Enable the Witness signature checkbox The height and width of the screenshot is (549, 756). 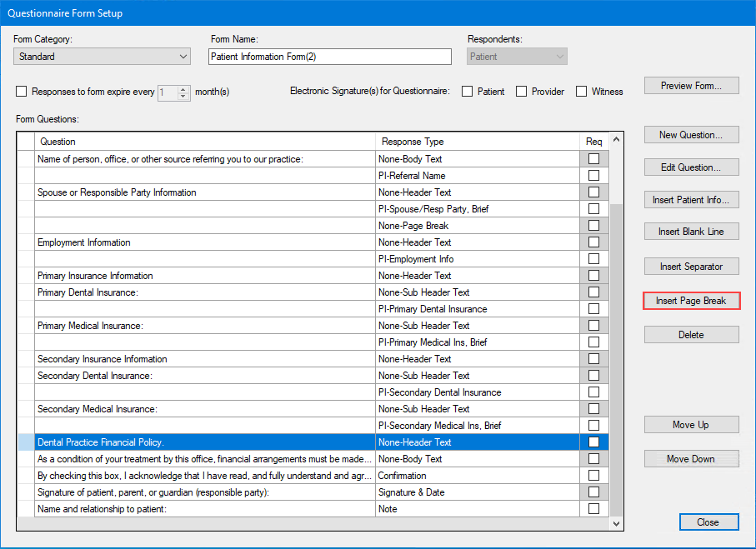click(x=582, y=92)
